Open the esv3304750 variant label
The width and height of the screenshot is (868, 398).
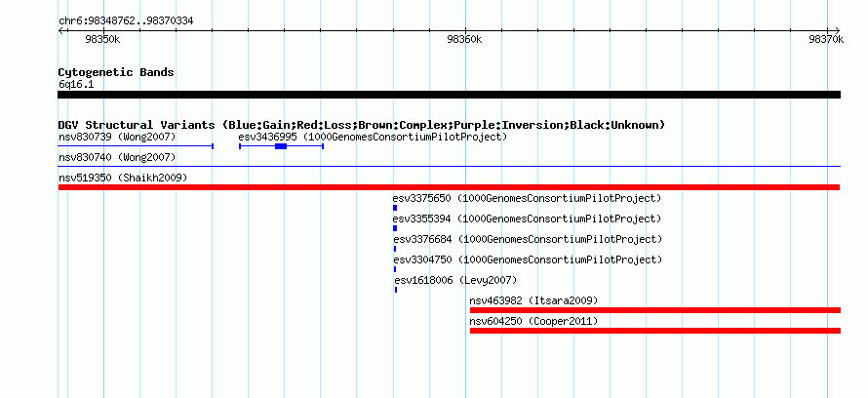click(x=528, y=259)
